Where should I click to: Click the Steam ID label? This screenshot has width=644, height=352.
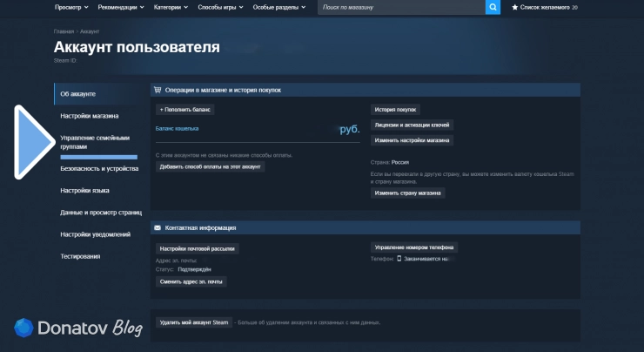click(x=65, y=60)
